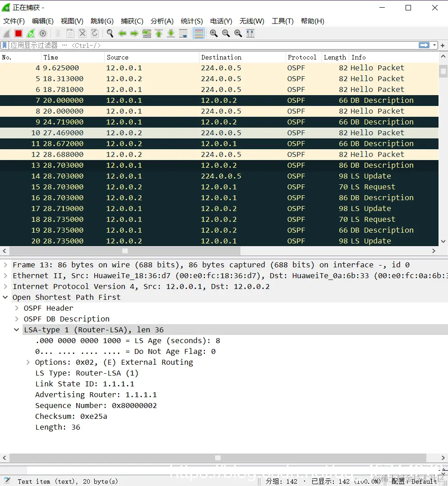This screenshot has width=448, height=486.
Task: Click the 配置: Default profile status entry
Action: click(x=414, y=481)
